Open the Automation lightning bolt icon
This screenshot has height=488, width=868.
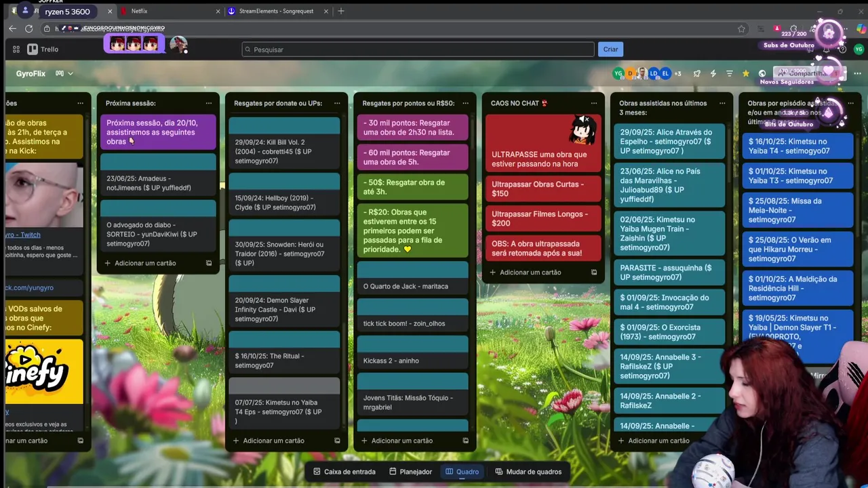(713, 73)
